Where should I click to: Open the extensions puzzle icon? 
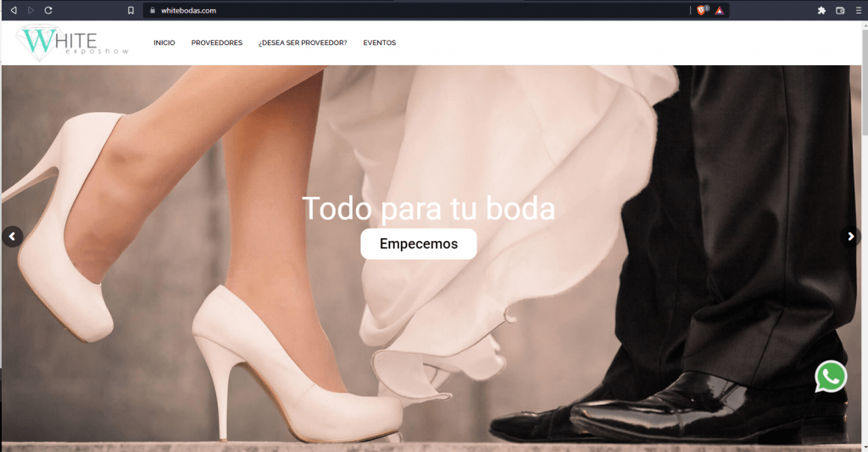click(x=821, y=10)
